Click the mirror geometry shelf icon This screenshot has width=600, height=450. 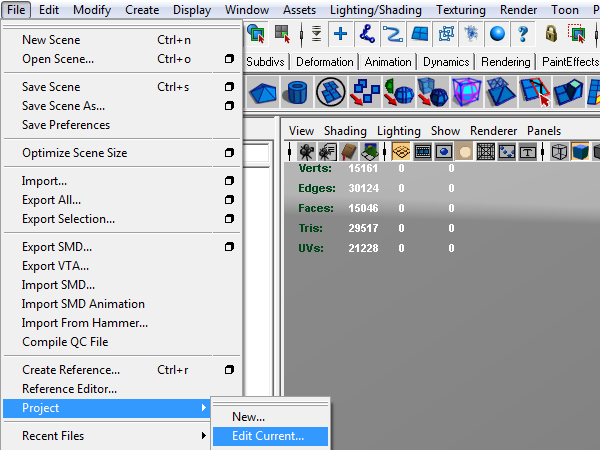coord(399,92)
